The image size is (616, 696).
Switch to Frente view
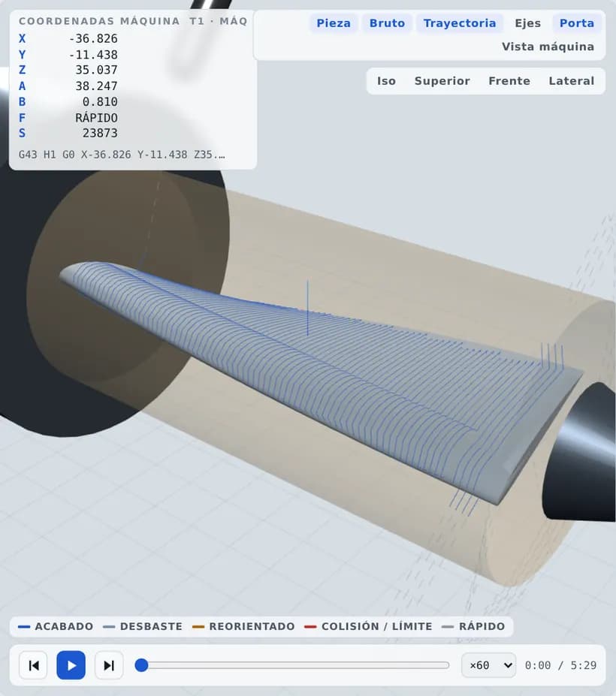coord(509,81)
